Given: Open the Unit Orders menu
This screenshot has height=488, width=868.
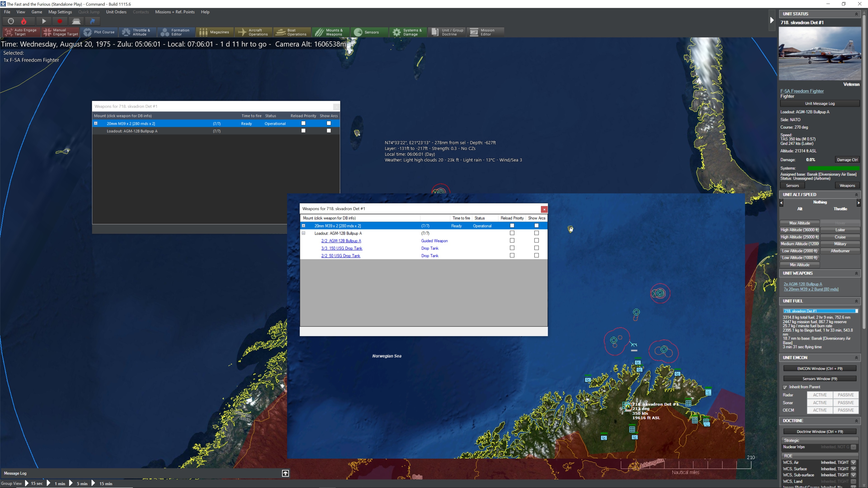Looking at the screenshot, I should click(116, 12).
